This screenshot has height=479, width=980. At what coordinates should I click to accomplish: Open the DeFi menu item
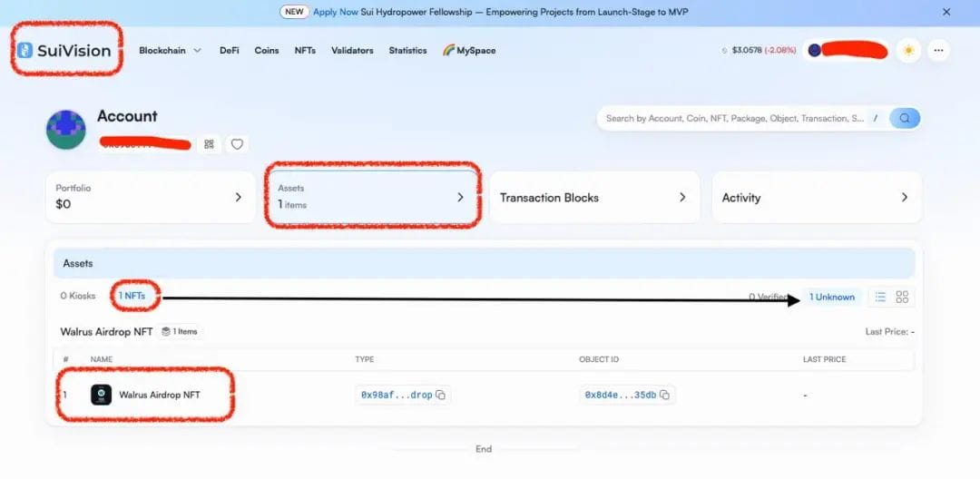coord(229,51)
